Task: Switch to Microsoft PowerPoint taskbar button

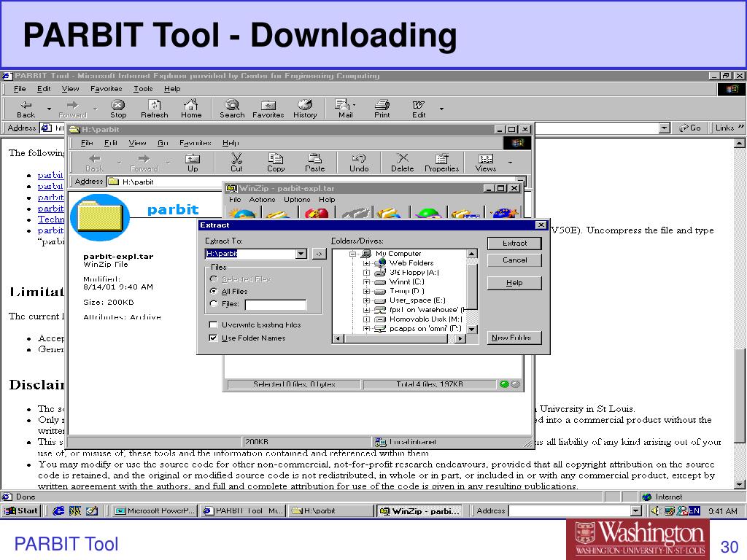Action: tap(155, 511)
